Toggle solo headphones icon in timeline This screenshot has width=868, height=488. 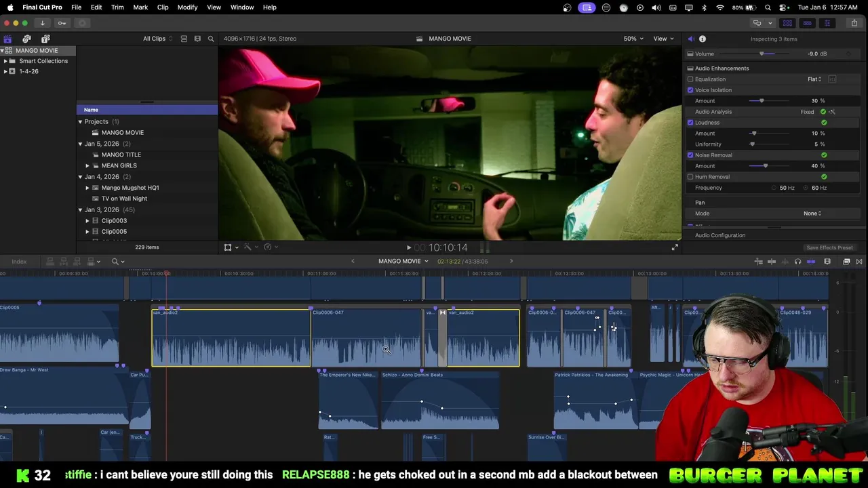tap(797, 262)
